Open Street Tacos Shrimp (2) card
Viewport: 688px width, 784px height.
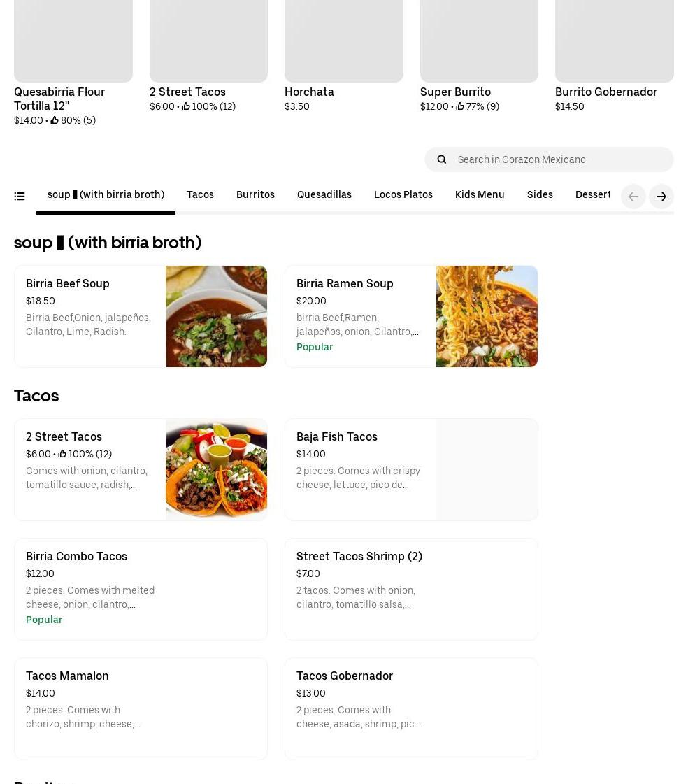411,589
